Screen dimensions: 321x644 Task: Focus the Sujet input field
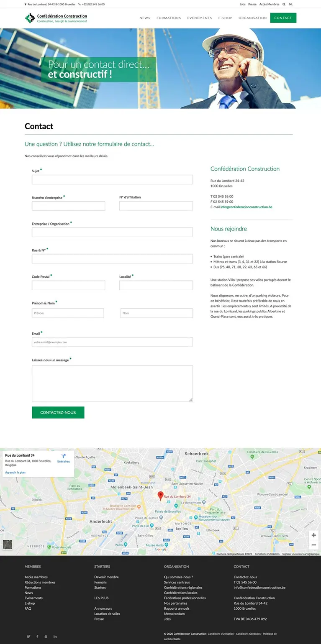pyautogui.click(x=112, y=180)
